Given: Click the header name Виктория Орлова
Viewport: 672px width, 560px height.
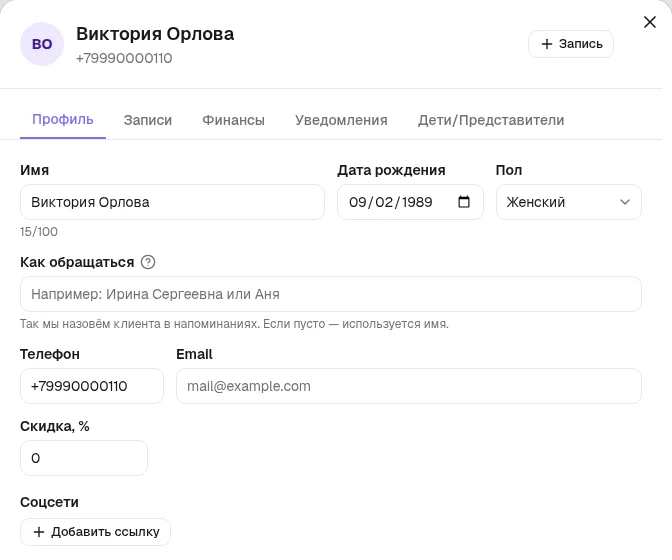Looking at the screenshot, I should coord(155,34).
